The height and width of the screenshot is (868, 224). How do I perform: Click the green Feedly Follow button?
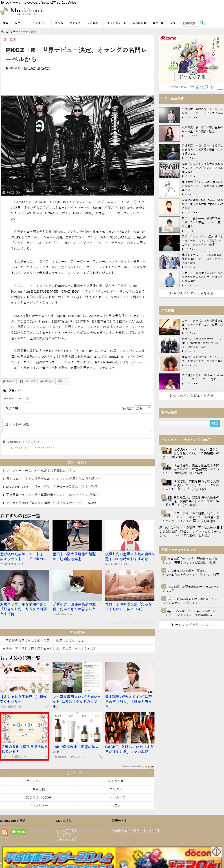pyautogui.click(x=18, y=832)
